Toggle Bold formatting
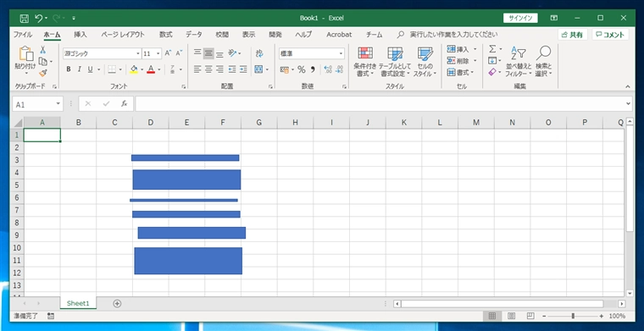The height and width of the screenshot is (331, 644). coord(69,69)
